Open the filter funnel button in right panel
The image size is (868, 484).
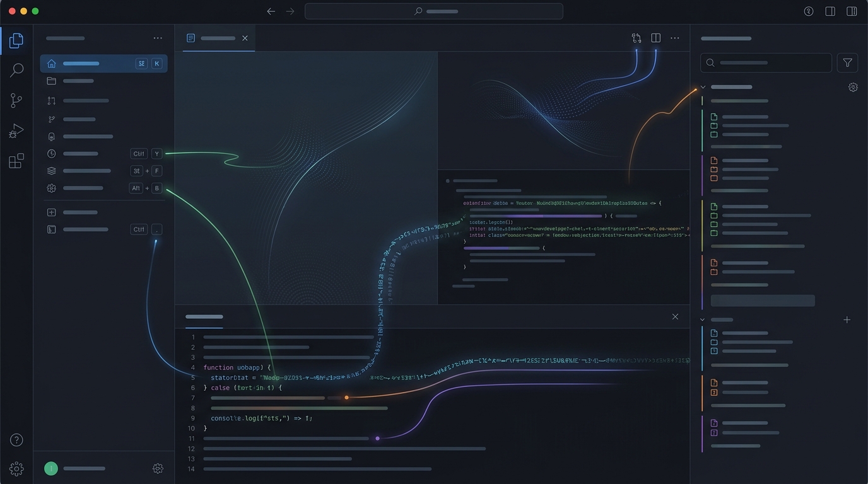(x=847, y=63)
